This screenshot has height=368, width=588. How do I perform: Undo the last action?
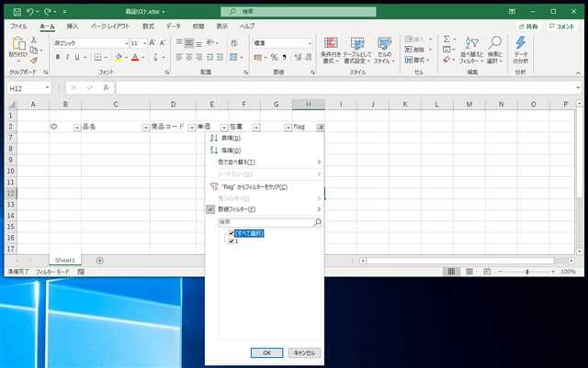coord(30,12)
